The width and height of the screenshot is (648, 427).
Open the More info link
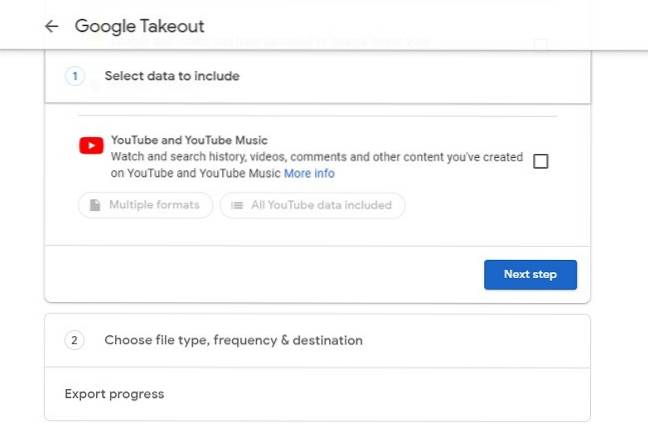tap(309, 173)
